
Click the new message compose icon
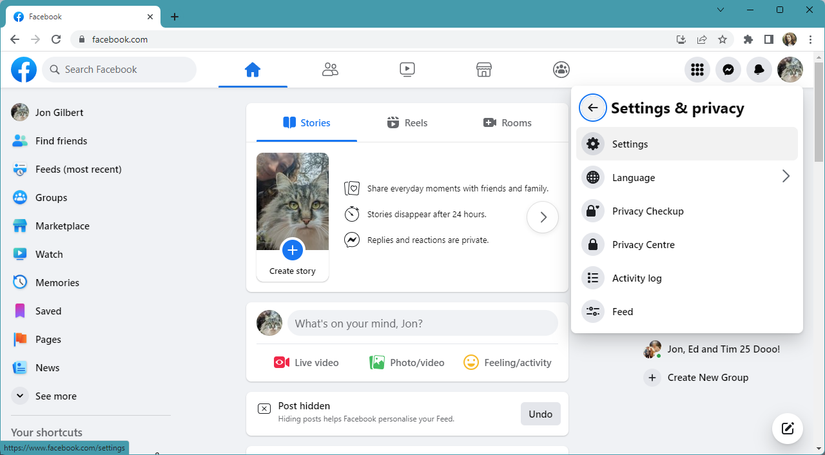[788, 428]
